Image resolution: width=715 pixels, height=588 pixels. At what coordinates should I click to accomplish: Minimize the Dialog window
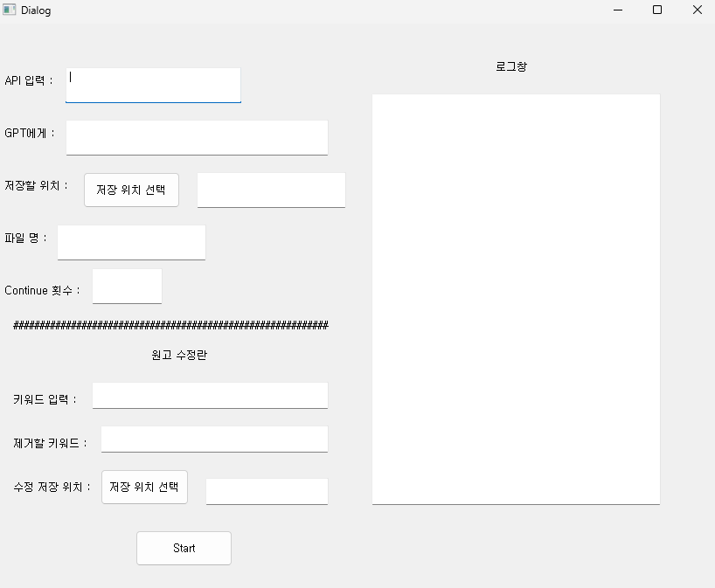[x=618, y=10]
